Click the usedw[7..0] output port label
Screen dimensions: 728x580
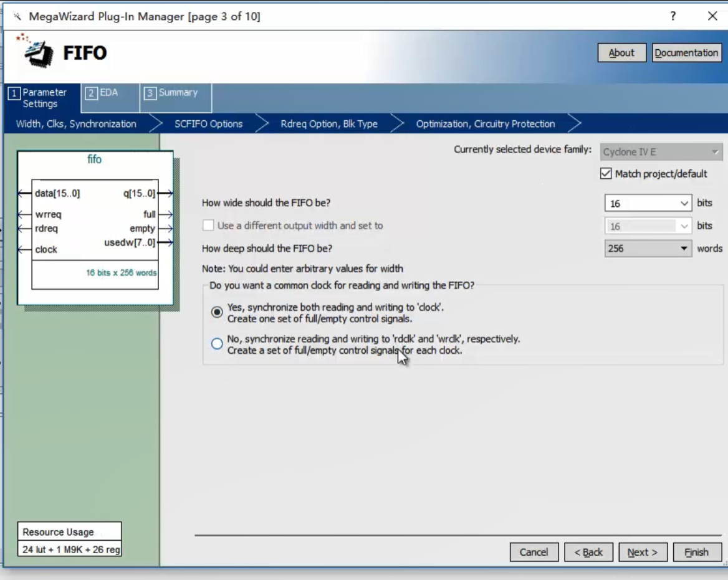point(130,242)
